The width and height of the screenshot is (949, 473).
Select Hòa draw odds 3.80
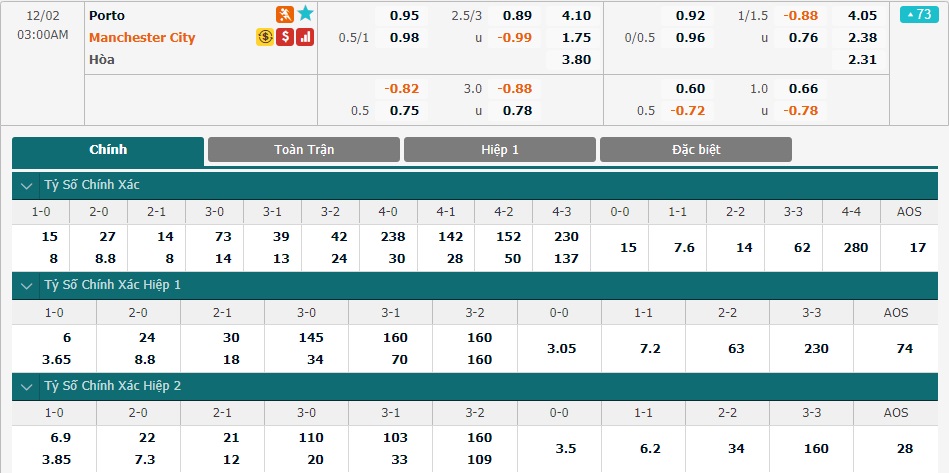pos(576,59)
